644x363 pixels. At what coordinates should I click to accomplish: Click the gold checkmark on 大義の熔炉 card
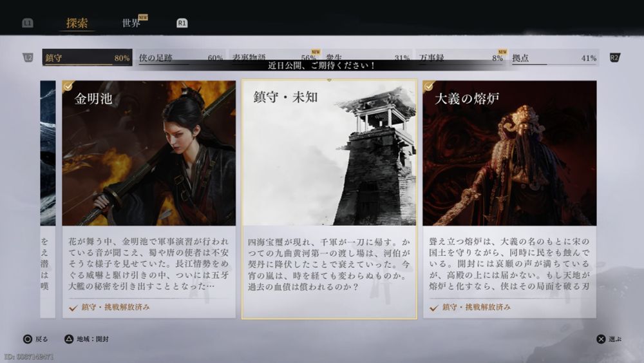tap(428, 86)
